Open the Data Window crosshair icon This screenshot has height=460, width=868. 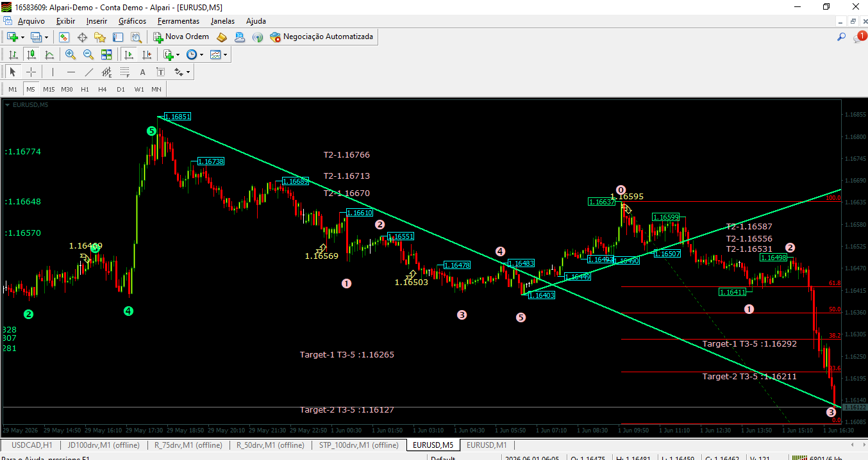click(82, 37)
